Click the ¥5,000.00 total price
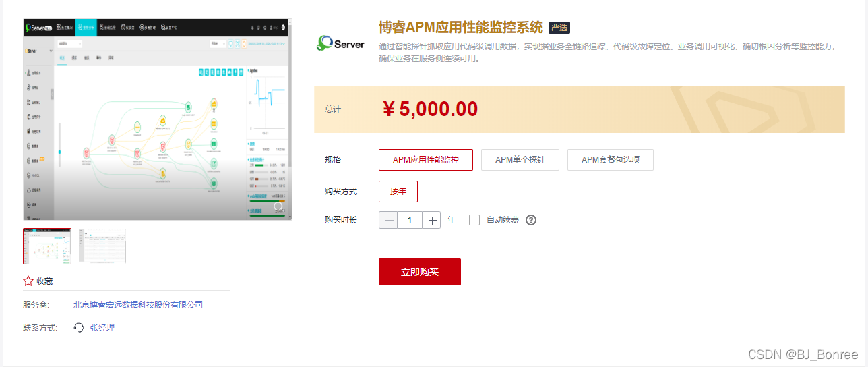The width and height of the screenshot is (868, 367). tap(430, 109)
